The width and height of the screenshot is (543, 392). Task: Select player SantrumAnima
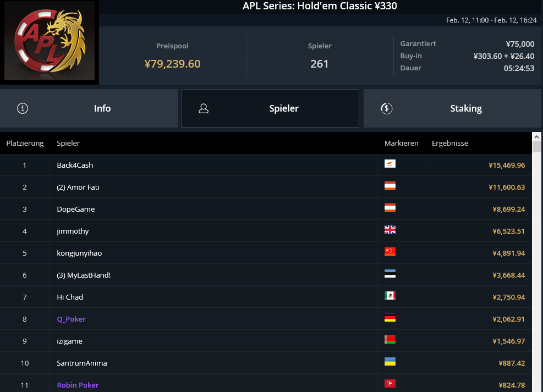tap(82, 363)
